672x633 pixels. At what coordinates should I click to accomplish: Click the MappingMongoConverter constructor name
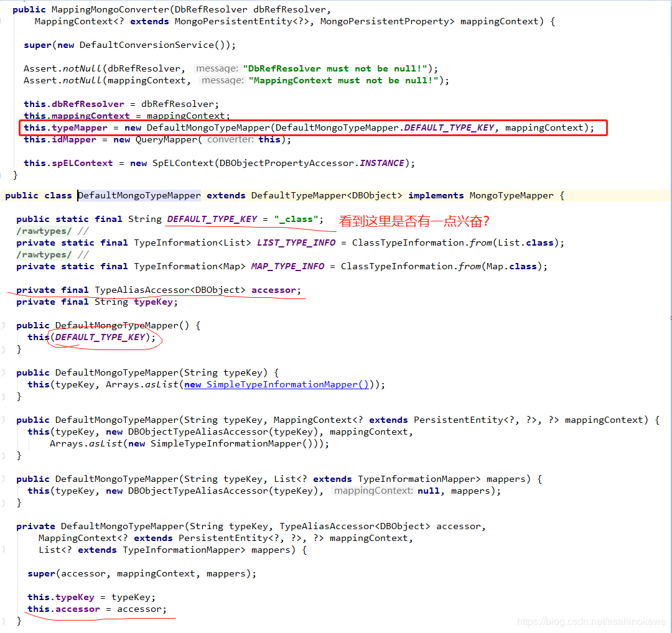(x=111, y=9)
